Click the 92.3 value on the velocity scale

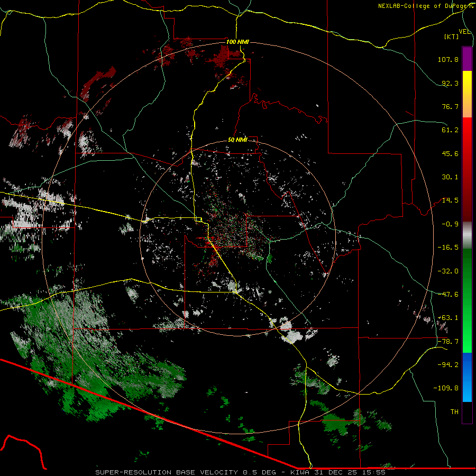tap(450, 83)
